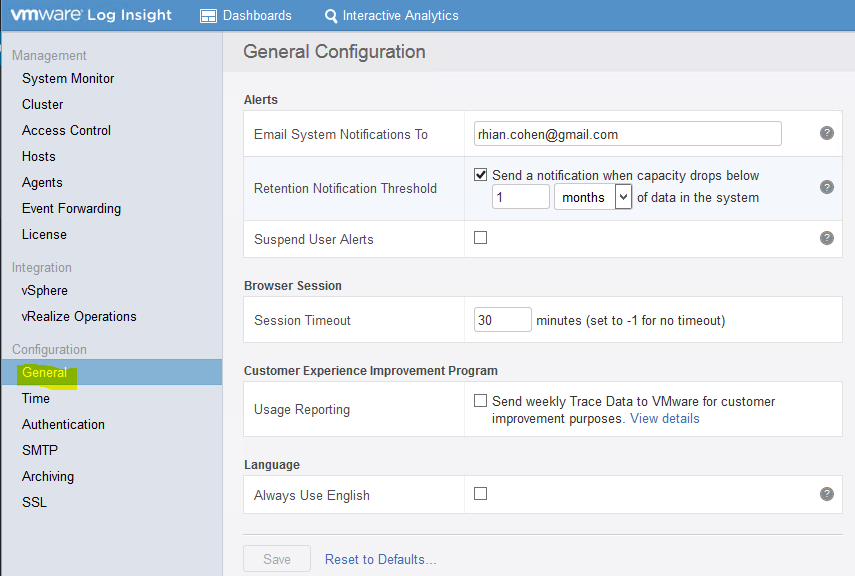Image resolution: width=855 pixels, height=576 pixels.
Task: Open help for Email System Notifications To
Action: point(827,133)
